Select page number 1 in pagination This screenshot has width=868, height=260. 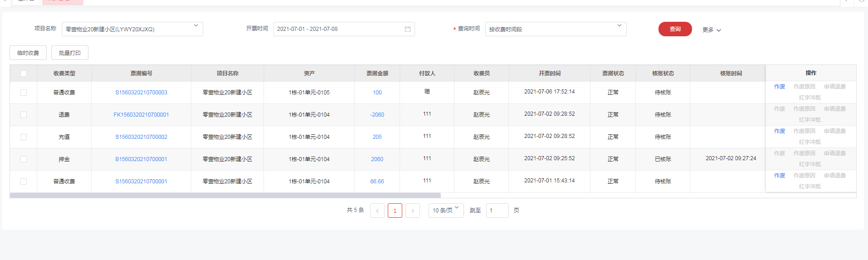pos(395,211)
